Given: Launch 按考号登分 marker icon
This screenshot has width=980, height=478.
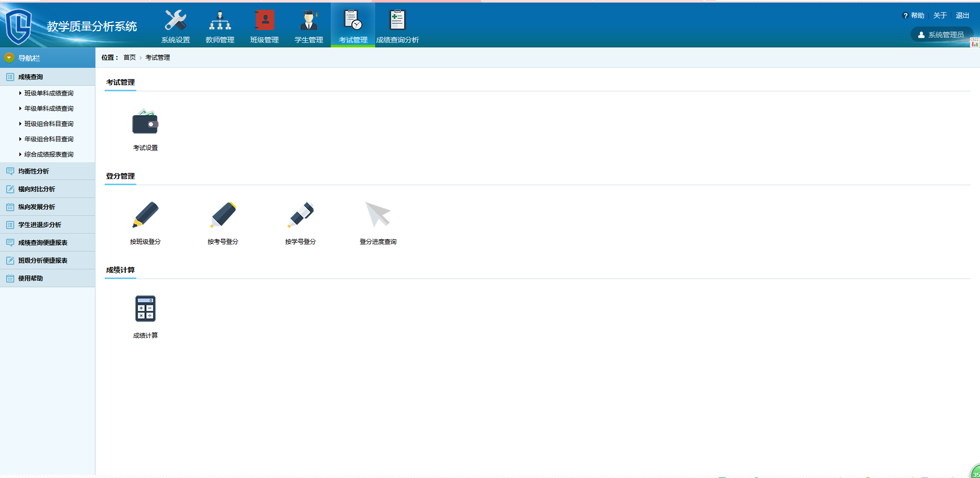Looking at the screenshot, I should (x=223, y=214).
